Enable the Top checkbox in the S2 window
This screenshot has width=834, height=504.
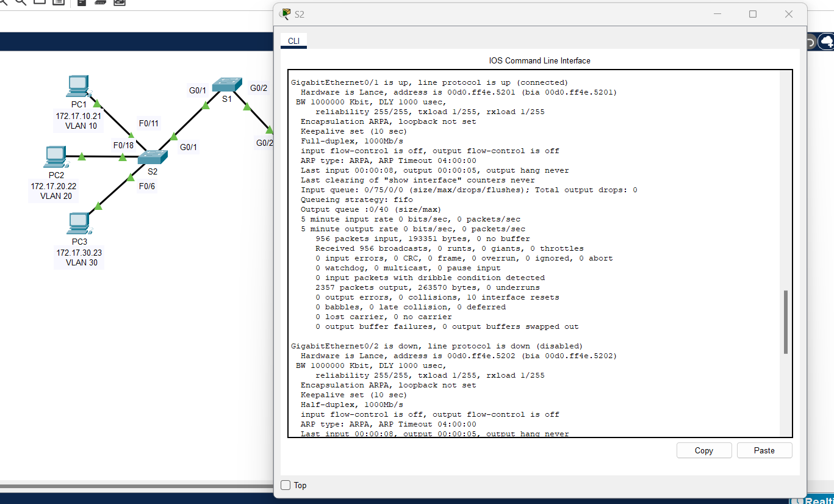tap(285, 484)
